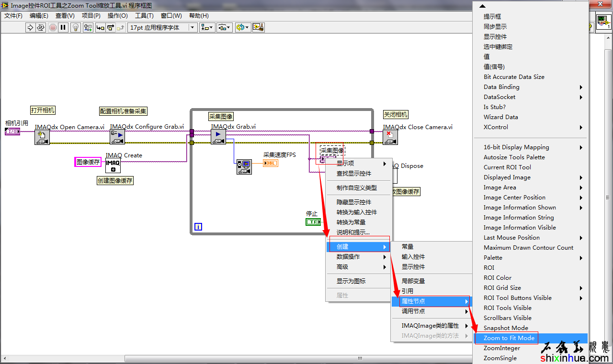Click the 停止 boolean TF terminal
613x364 pixels.
coord(313,222)
